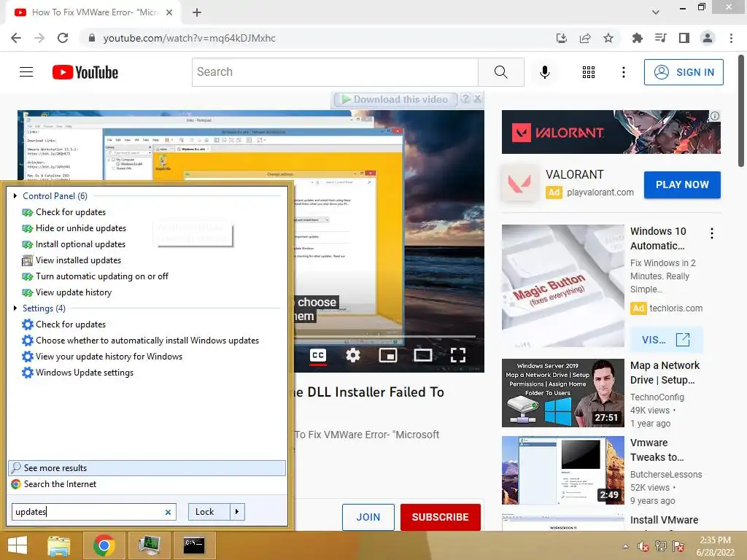Open the Chrome extensions puzzle icon
The image size is (747, 560).
(637, 38)
